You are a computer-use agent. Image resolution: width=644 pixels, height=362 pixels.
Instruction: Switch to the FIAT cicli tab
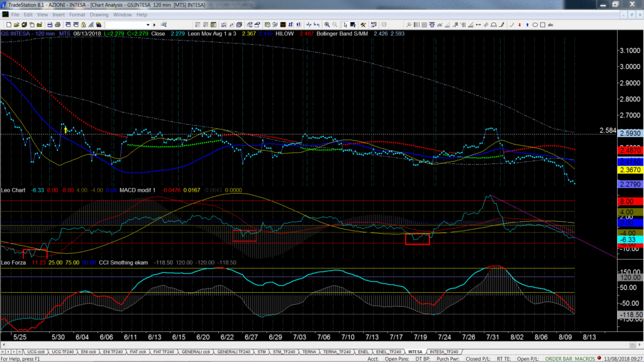(138, 352)
